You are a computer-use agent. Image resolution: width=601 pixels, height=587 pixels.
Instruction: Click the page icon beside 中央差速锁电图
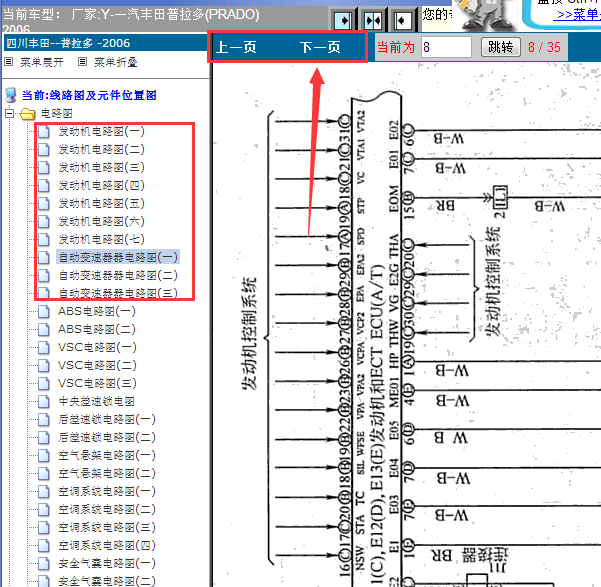(44, 401)
